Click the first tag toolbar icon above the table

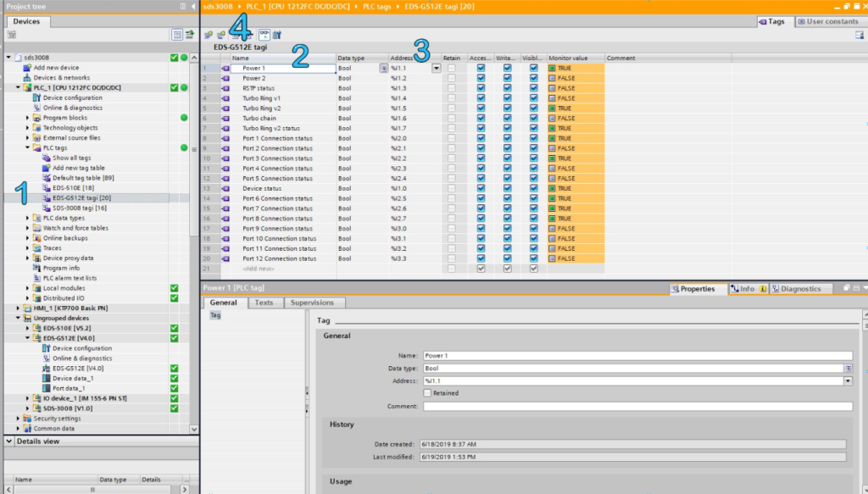(209, 35)
